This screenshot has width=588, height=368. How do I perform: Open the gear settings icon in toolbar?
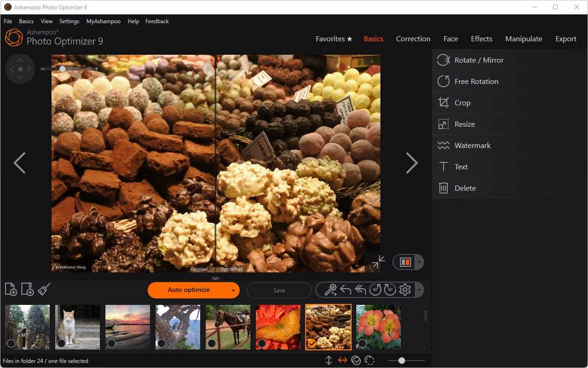[405, 290]
